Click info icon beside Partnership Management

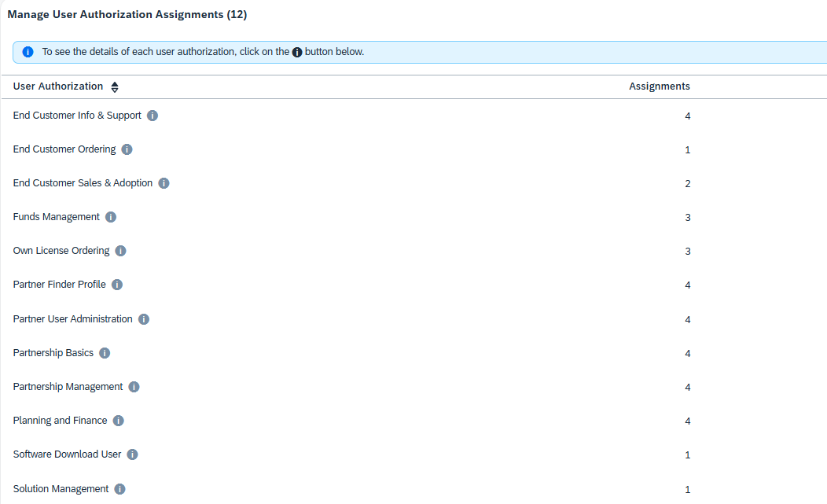134,387
